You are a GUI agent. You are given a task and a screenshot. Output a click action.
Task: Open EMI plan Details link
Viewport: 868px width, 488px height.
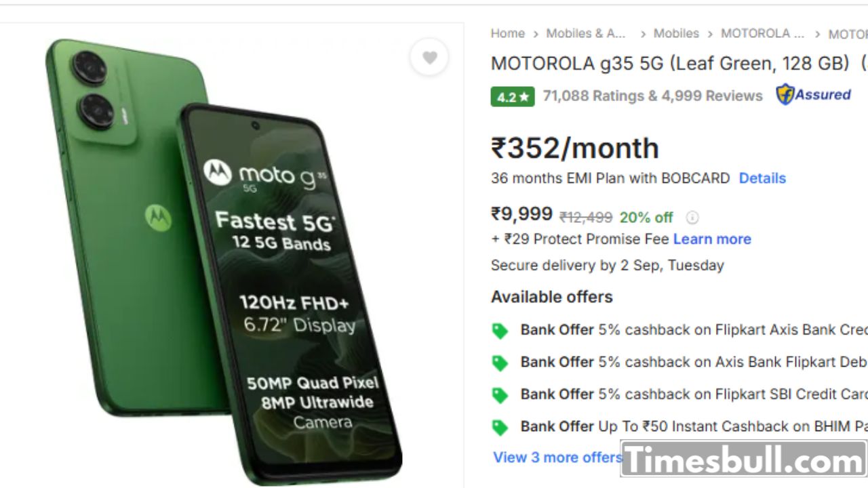[x=762, y=178]
